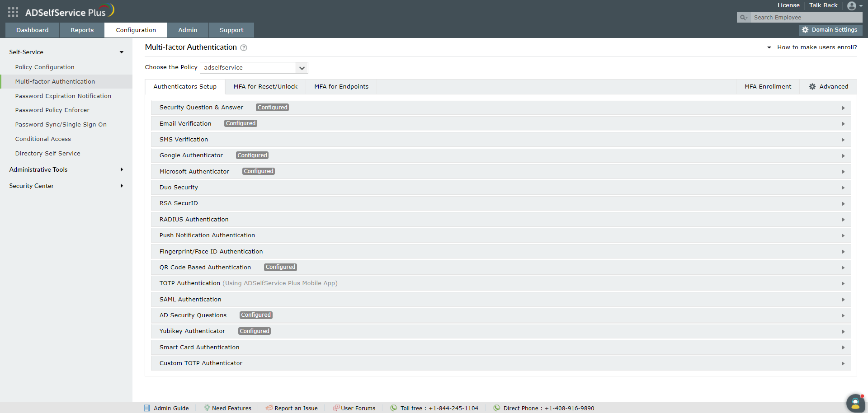Open the user account avatar menu
This screenshot has height=413, width=868.
pyautogui.click(x=854, y=6)
